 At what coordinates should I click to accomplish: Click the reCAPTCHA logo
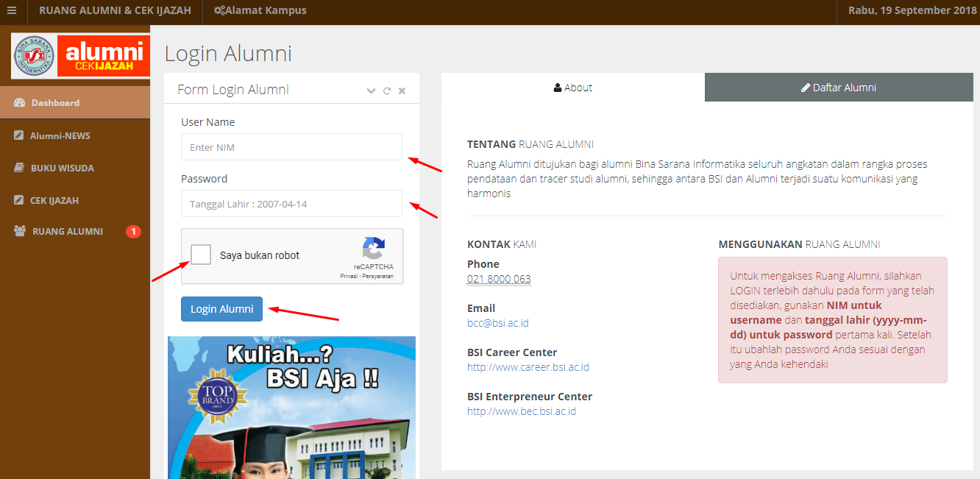click(374, 249)
